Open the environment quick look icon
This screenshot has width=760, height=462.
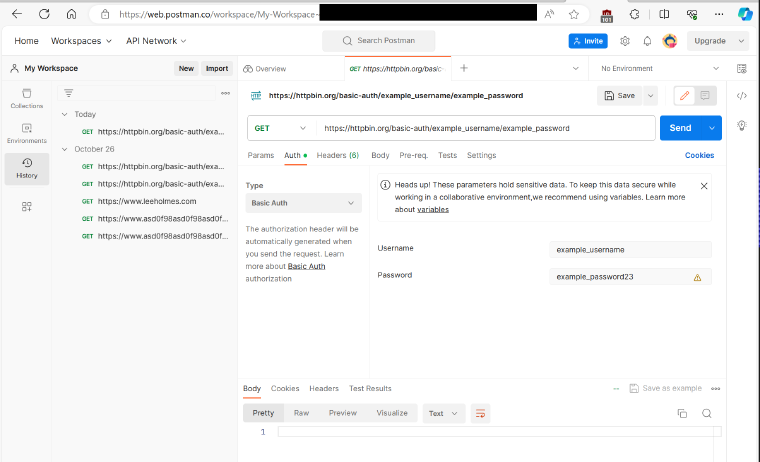(x=742, y=68)
